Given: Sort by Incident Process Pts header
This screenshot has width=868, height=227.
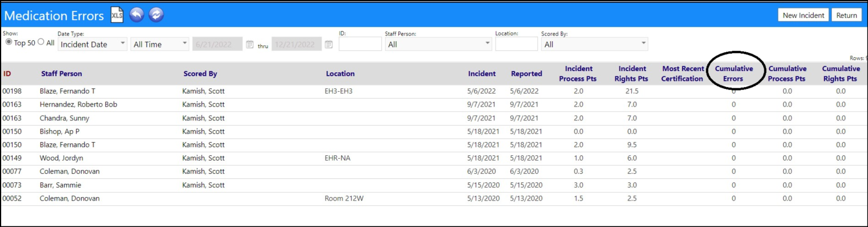Looking at the screenshot, I should pyautogui.click(x=578, y=74).
